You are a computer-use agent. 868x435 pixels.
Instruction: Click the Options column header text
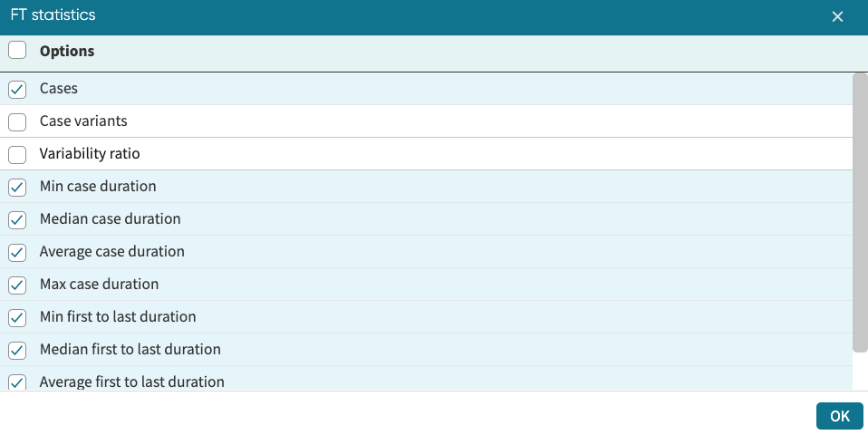point(67,51)
